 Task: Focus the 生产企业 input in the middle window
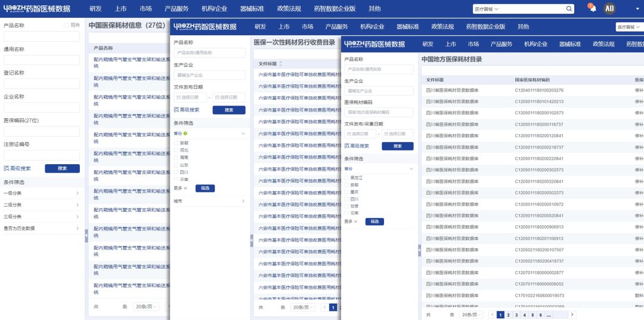[209, 75]
